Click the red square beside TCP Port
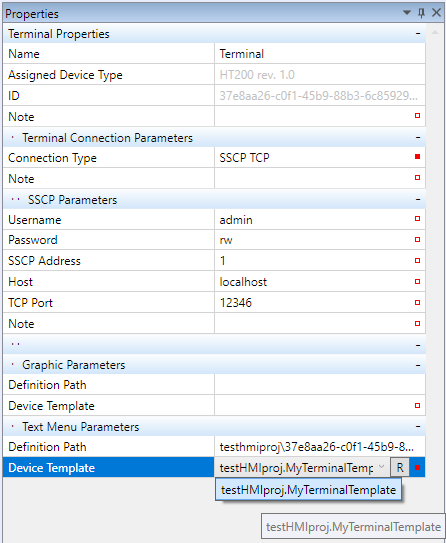This screenshot has height=543, width=446. pyautogui.click(x=417, y=302)
